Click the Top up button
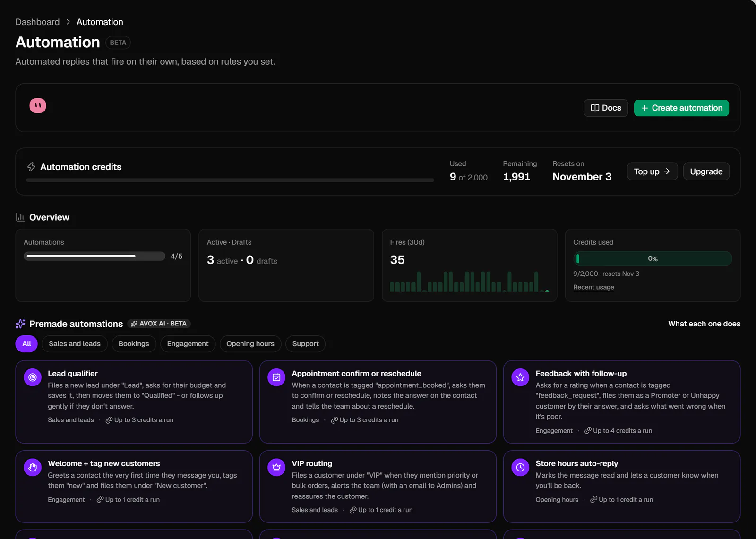The height and width of the screenshot is (539, 756). 652,171
